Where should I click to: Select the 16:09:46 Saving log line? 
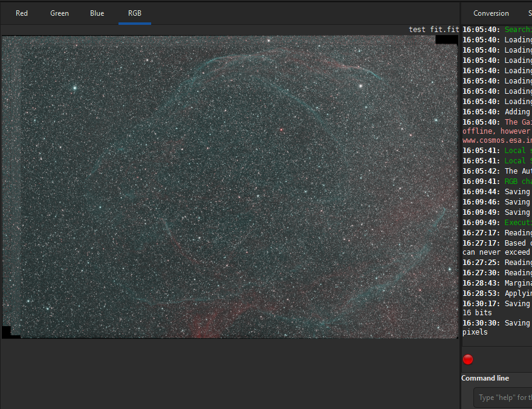(497, 202)
